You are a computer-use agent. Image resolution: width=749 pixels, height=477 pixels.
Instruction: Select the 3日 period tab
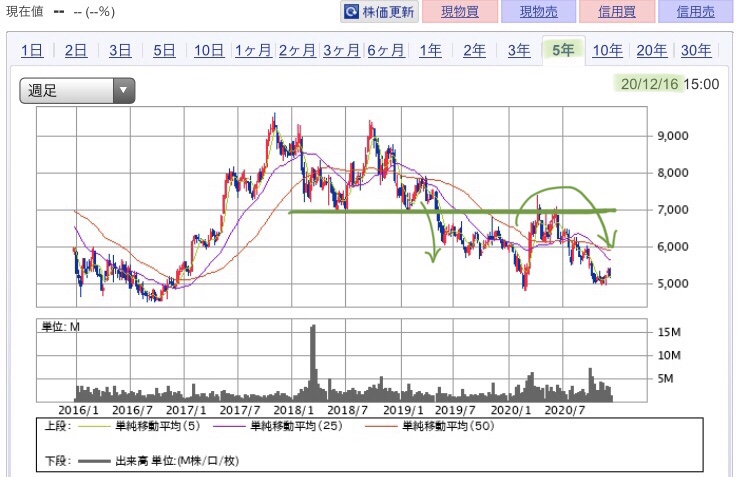[120, 50]
